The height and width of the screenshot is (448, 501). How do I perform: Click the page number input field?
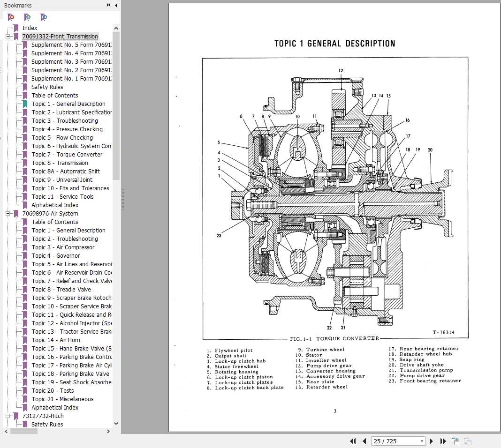click(394, 441)
